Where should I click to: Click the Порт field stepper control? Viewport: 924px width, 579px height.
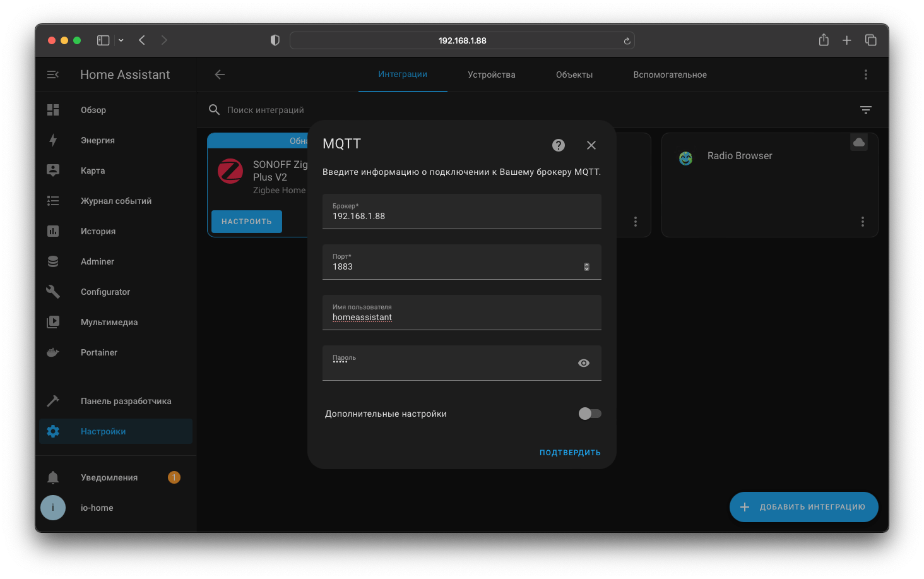click(x=586, y=266)
